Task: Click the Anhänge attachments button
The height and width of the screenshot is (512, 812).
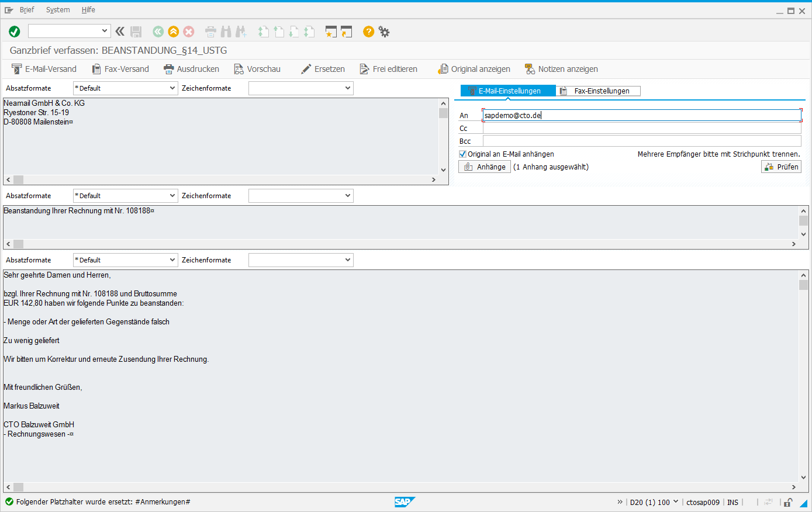Action: tap(485, 167)
